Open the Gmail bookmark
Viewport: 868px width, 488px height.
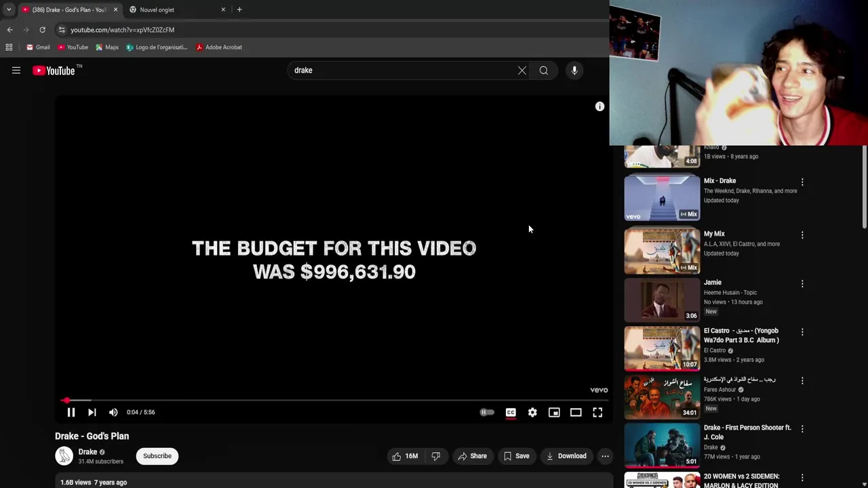pos(38,47)
